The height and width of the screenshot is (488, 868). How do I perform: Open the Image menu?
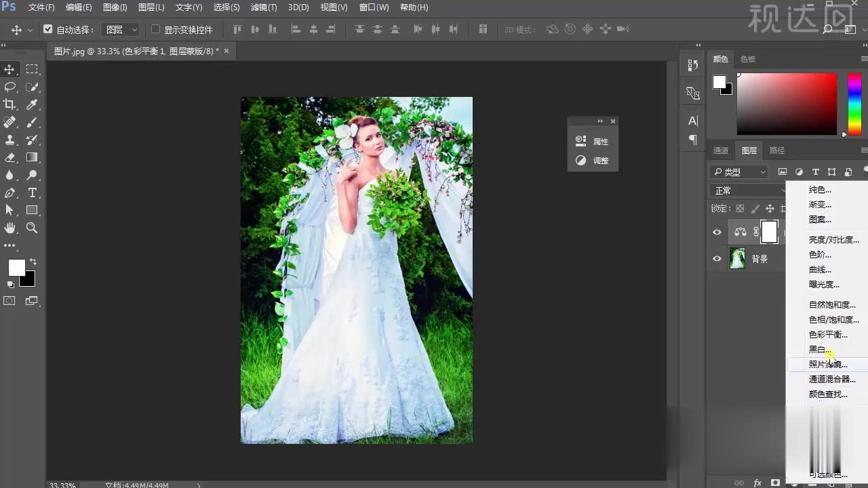(x=115, y=7)
